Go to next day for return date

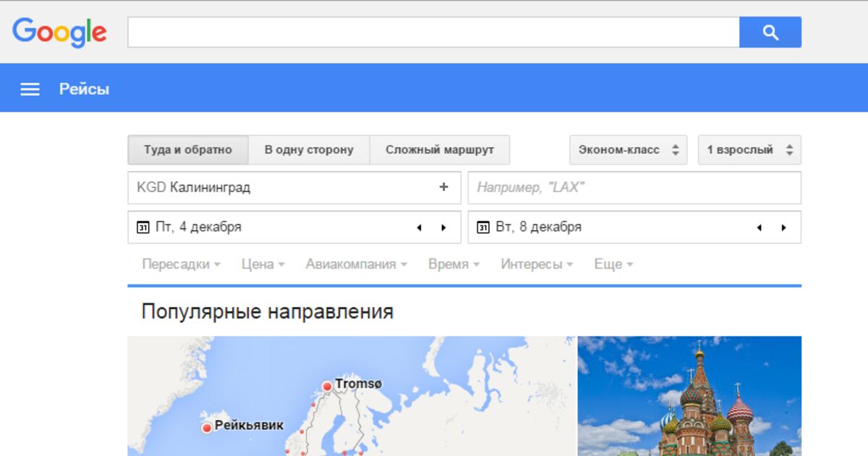click(x=783, y=227)
